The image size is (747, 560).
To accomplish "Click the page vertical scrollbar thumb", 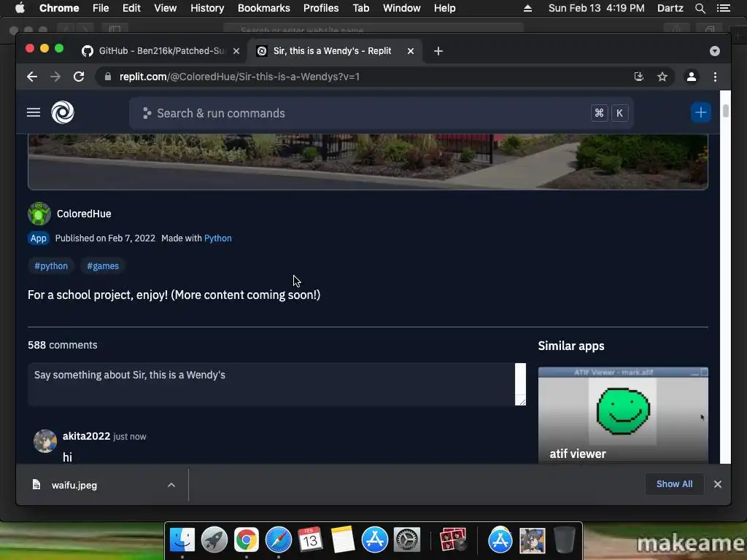I will point(726,111).
